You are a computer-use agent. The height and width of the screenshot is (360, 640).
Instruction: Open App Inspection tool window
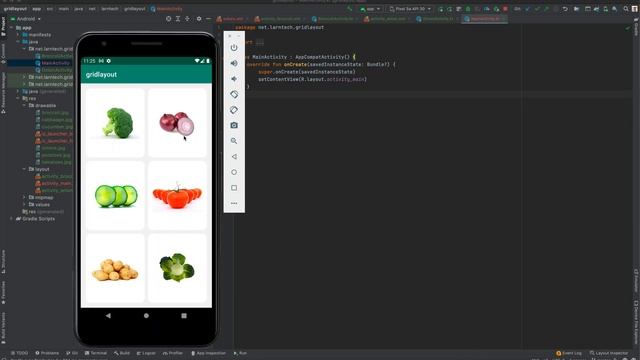tap(209, 353)
